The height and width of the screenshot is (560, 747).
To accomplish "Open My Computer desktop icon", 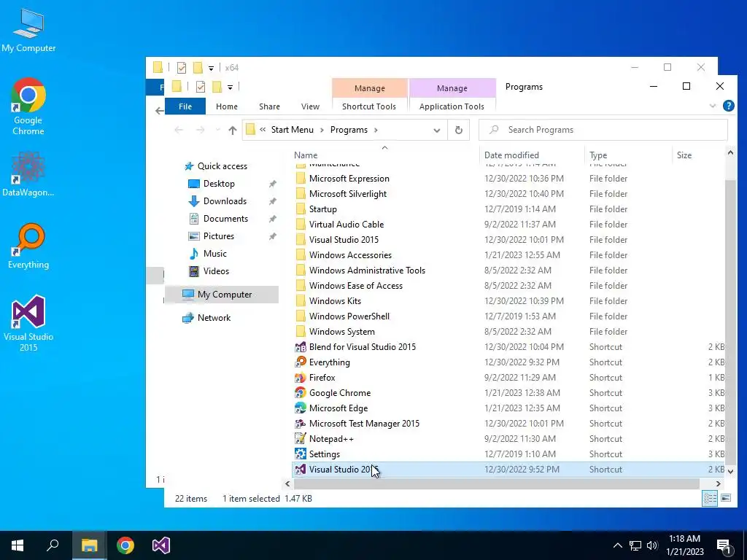I will (28, 30).
